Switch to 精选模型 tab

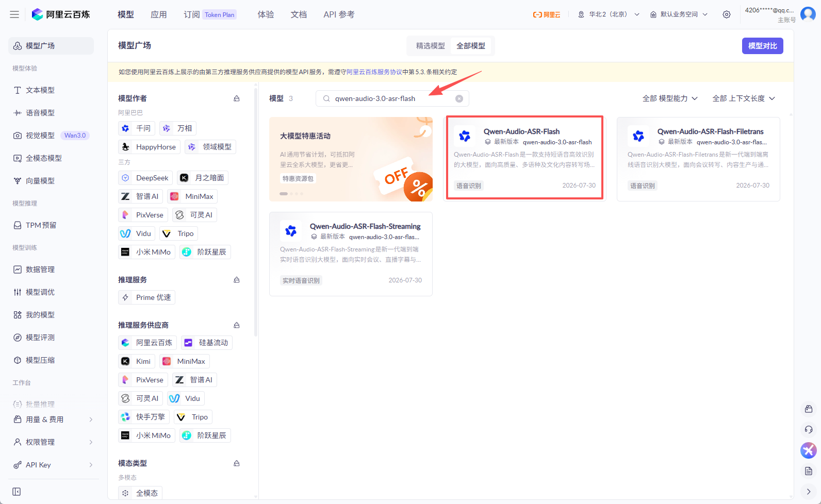430,46
